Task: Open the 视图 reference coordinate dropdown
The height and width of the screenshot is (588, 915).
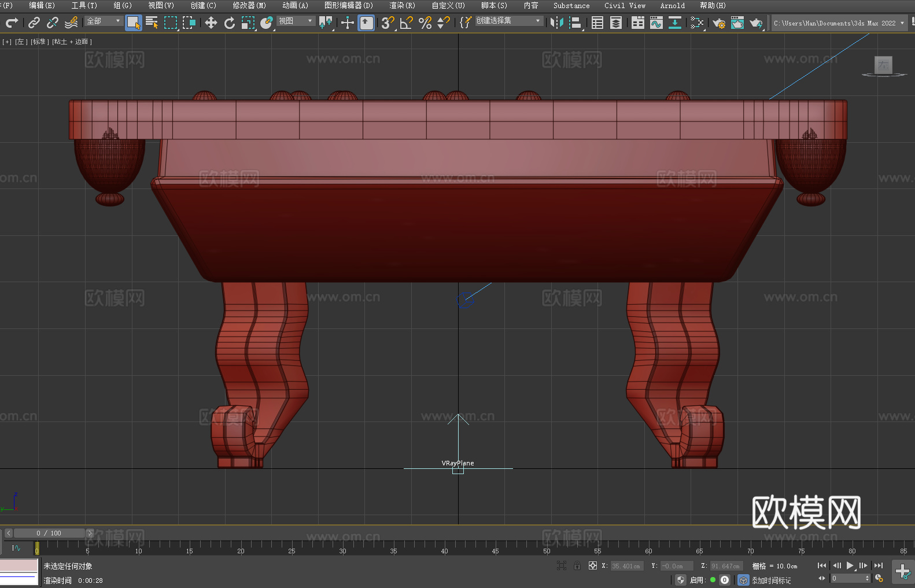Action: coord(296,21)
